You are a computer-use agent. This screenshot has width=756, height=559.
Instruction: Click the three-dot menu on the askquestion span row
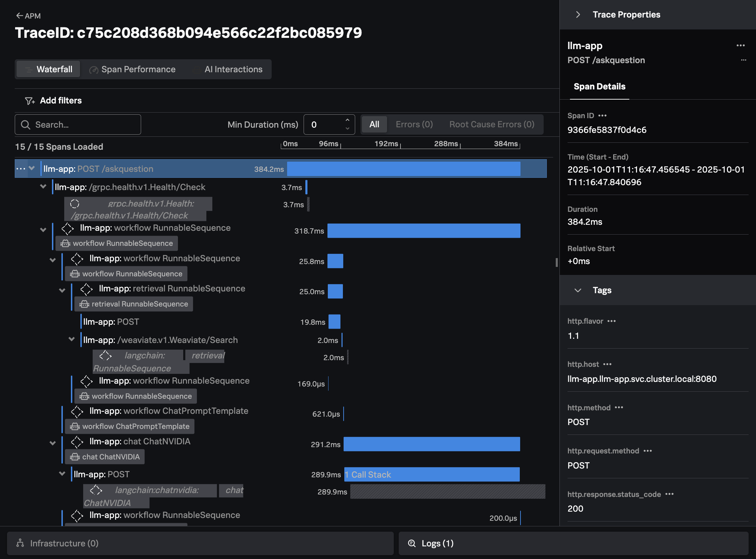pyautogui.click(x=21, y=169)
